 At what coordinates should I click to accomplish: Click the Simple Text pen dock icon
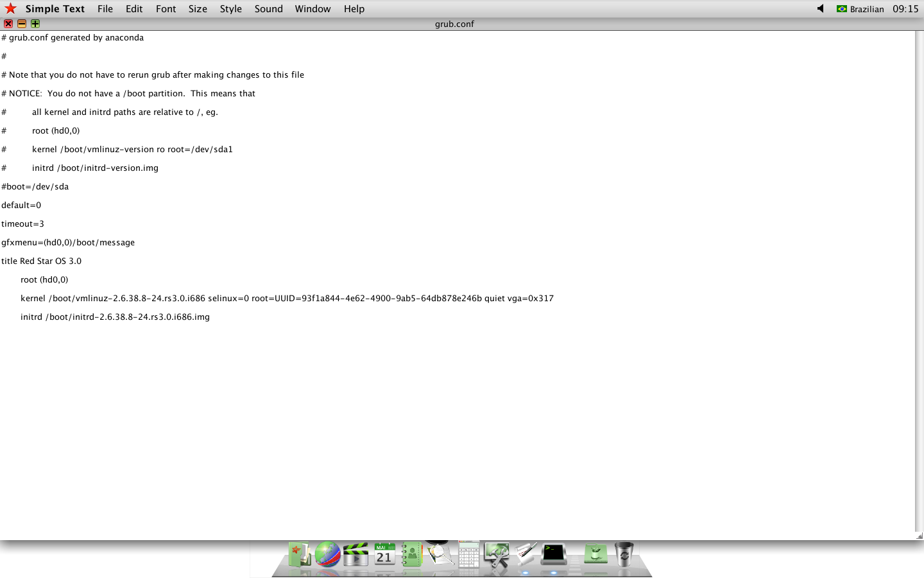click(526, 554)
